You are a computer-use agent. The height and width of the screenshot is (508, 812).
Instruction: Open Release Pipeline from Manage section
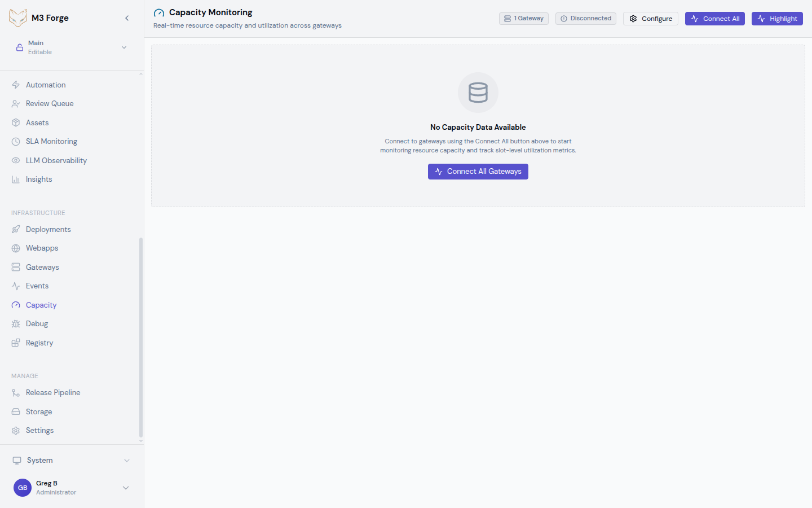pyautogui.click(x=53, y=392)
